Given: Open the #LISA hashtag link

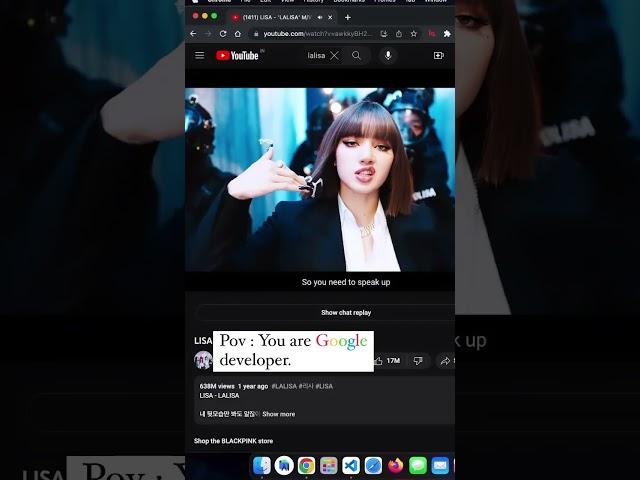Looking at the screenshot, I should point(324,386).
